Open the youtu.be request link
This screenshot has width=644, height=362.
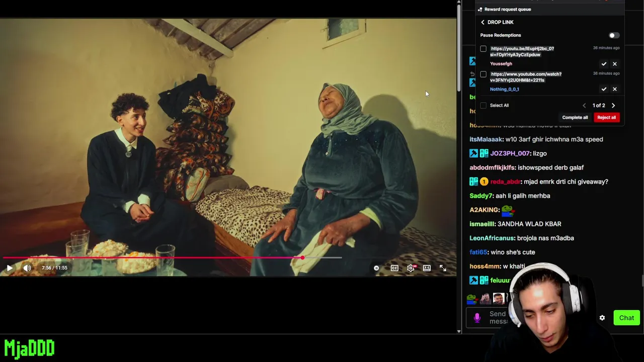[x=522, y=51]
